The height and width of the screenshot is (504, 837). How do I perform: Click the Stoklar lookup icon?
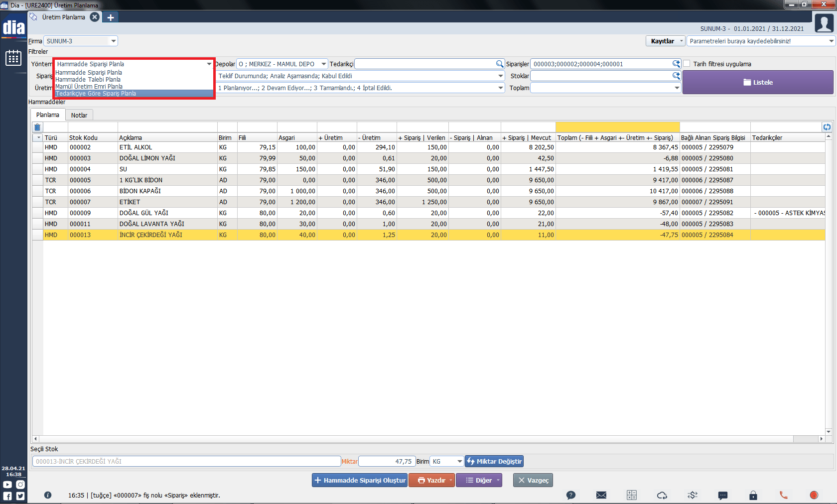676,76
